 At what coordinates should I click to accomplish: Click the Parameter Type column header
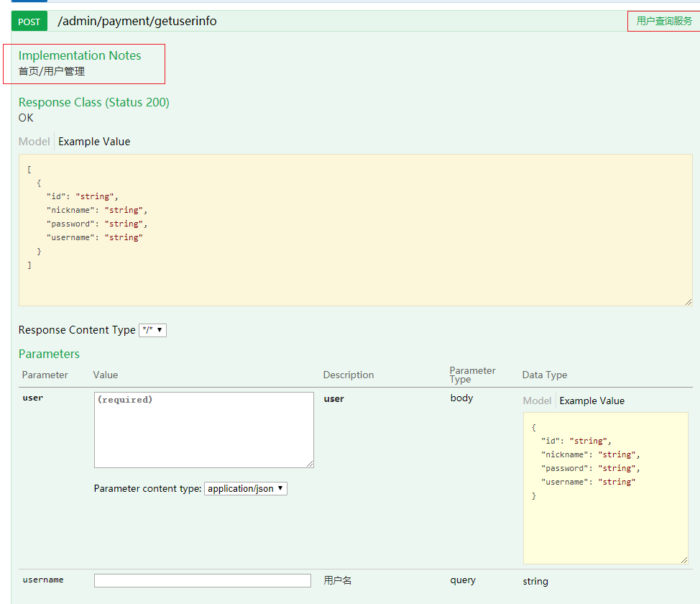tap(472, 375)
